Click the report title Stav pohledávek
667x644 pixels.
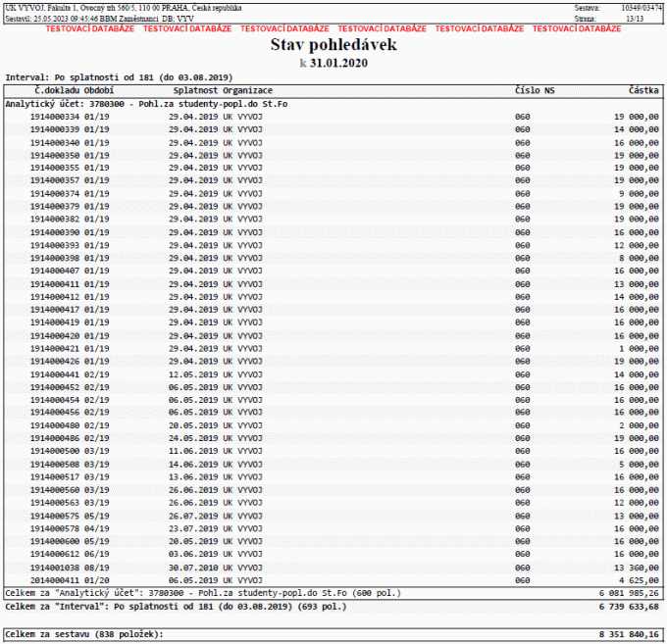coord(333,45)
